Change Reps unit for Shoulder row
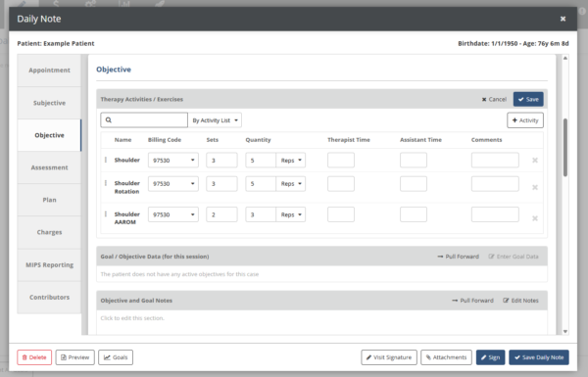Image resolution: width=588 pixels, height=377 pixels. click(x=291, y=160)
